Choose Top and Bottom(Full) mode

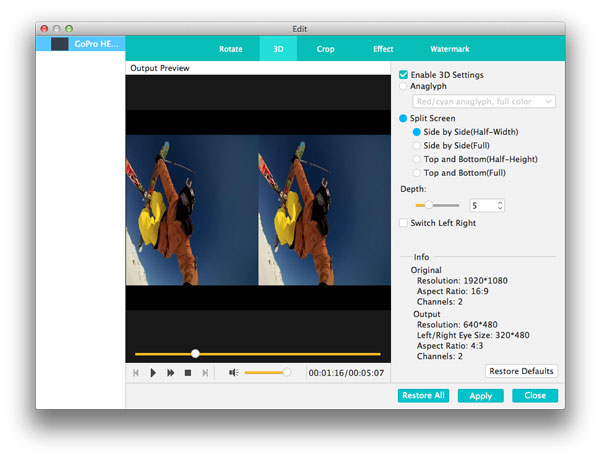417,173
